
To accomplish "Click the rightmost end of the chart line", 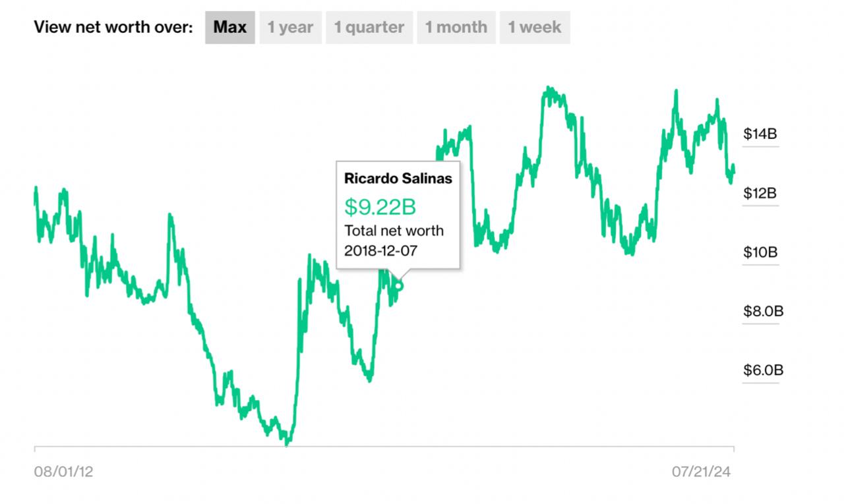I will click(733, 171).
